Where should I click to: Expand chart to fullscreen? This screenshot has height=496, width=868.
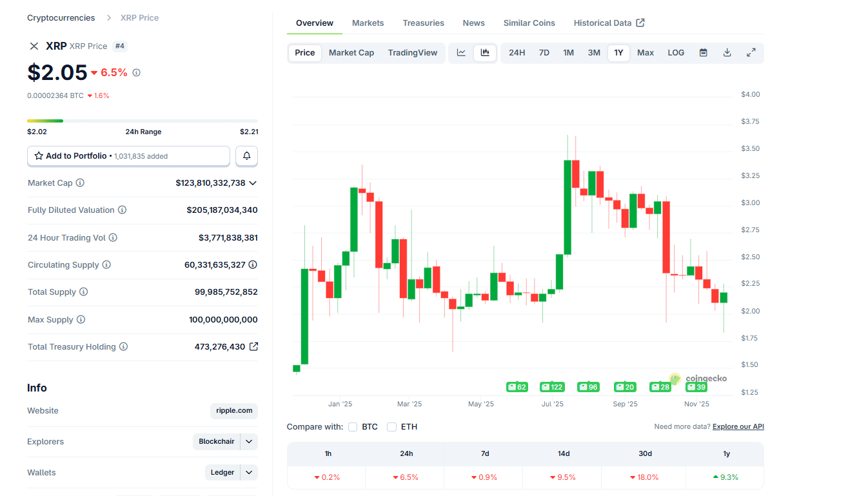pyautogui.click(x=751, y=52)
